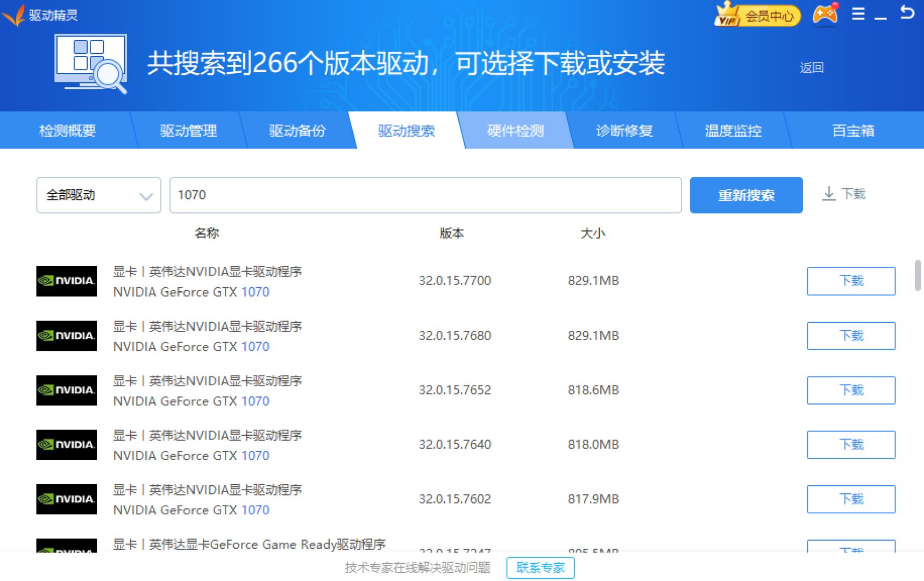Click the return arrow icon in title bar
Screen dimensions: 924x581
[907, 12]
